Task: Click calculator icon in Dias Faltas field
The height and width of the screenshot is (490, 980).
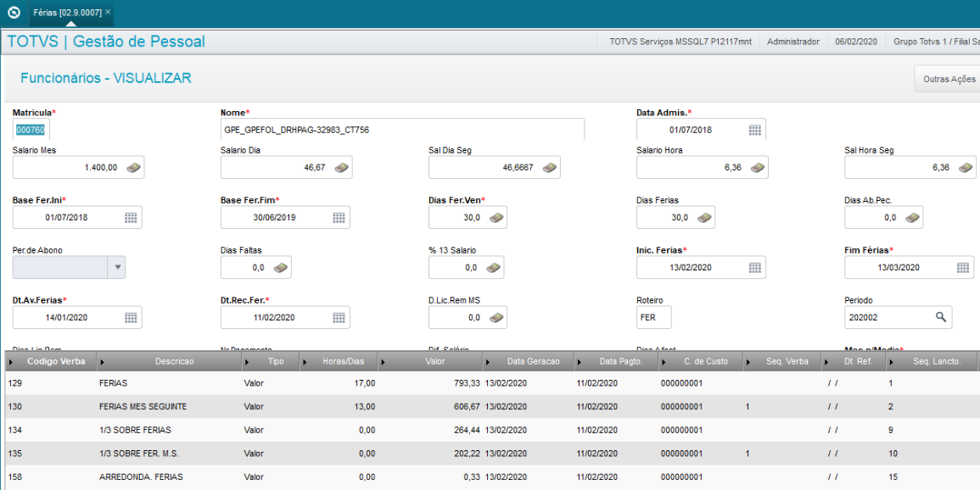Action: click(281, 267)
